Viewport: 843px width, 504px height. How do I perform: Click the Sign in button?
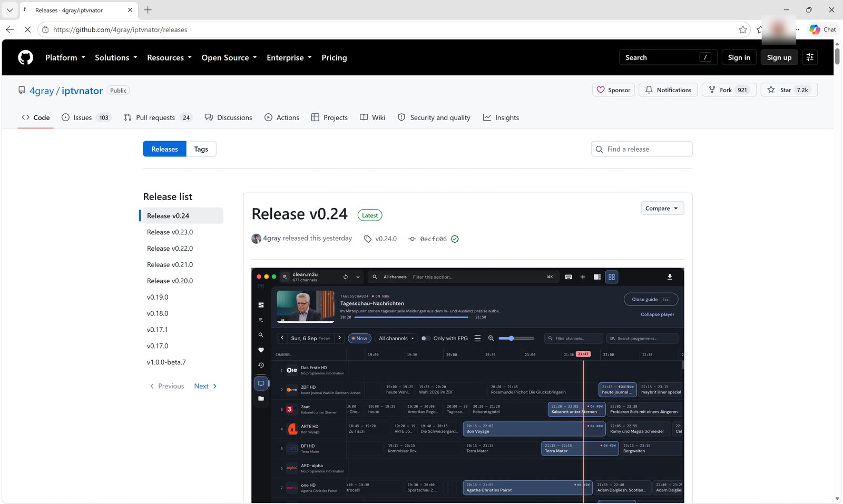[739, 57]
